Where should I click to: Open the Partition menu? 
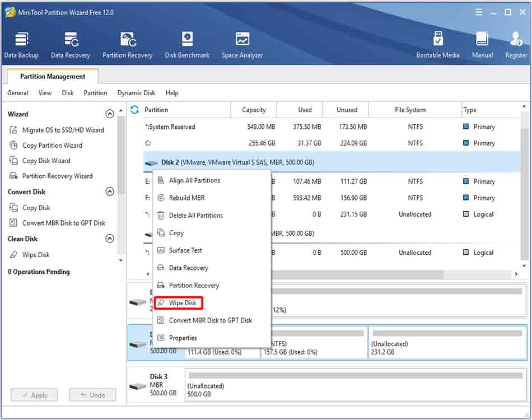(95, 92)
